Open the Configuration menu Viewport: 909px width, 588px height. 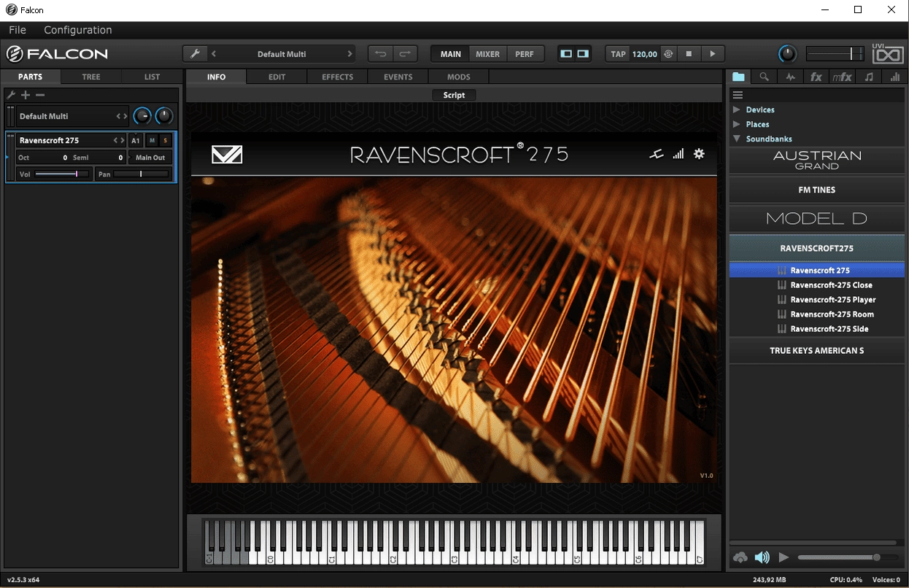click(x=78, y=30)
